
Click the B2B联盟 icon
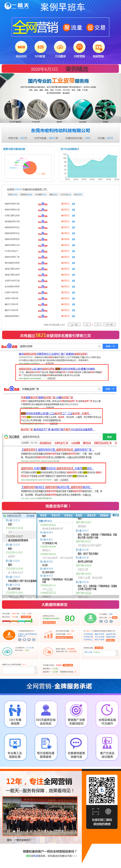coord(41,47)
